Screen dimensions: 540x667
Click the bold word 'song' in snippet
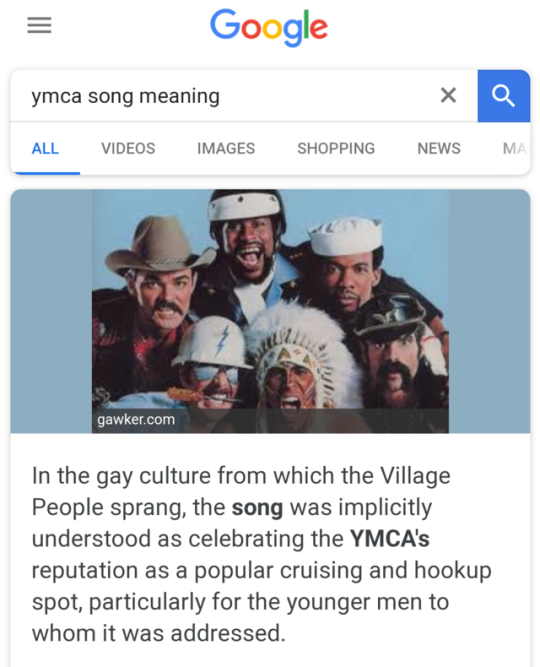[257, 507]
